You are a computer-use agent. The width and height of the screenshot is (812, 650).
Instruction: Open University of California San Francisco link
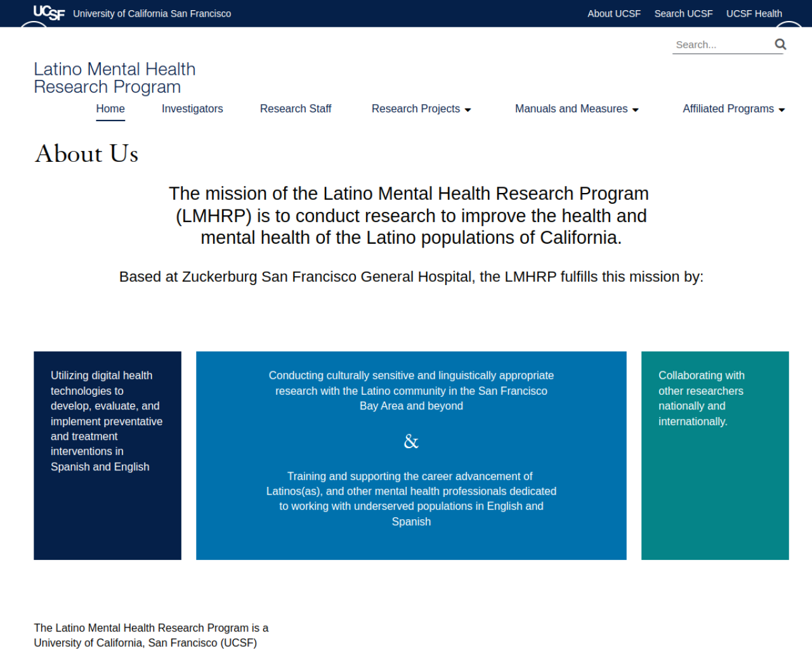click(x=152, y=13)
